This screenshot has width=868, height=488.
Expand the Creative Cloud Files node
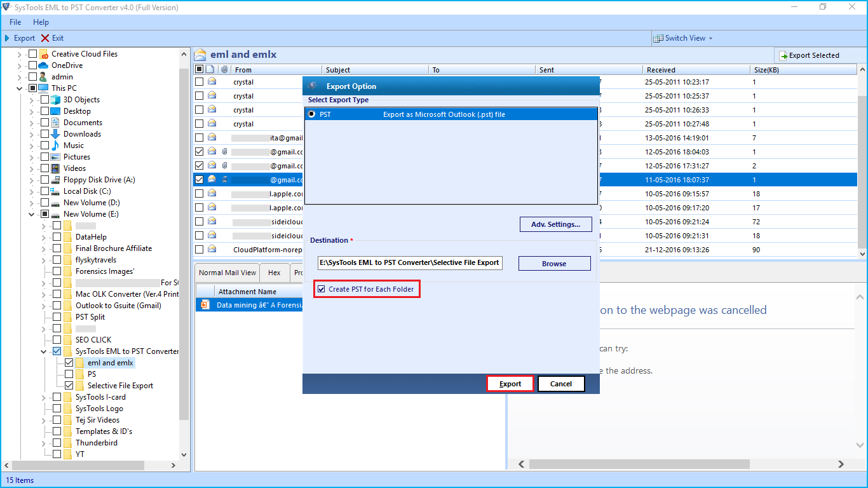point(20,54)
